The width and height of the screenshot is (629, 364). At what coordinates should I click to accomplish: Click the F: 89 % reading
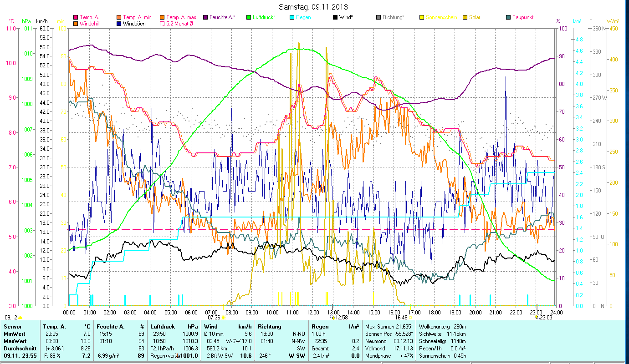(x=52, y=356)
